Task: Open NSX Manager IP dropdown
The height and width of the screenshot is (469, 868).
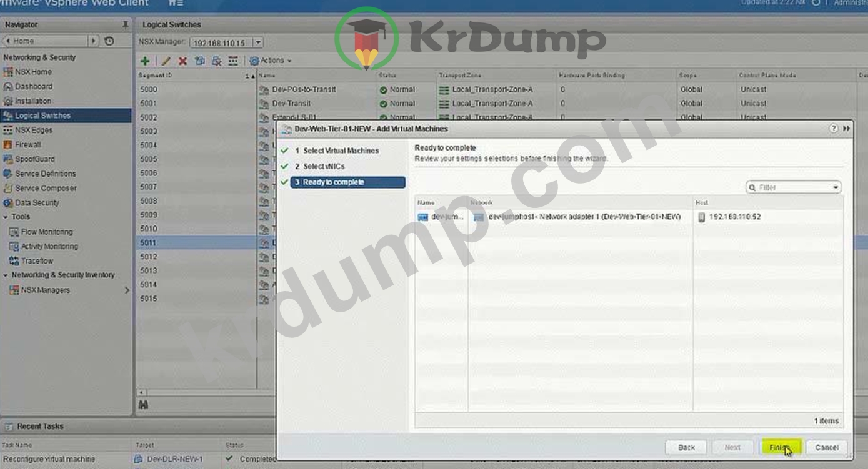Action: click(x=258, y=42)
